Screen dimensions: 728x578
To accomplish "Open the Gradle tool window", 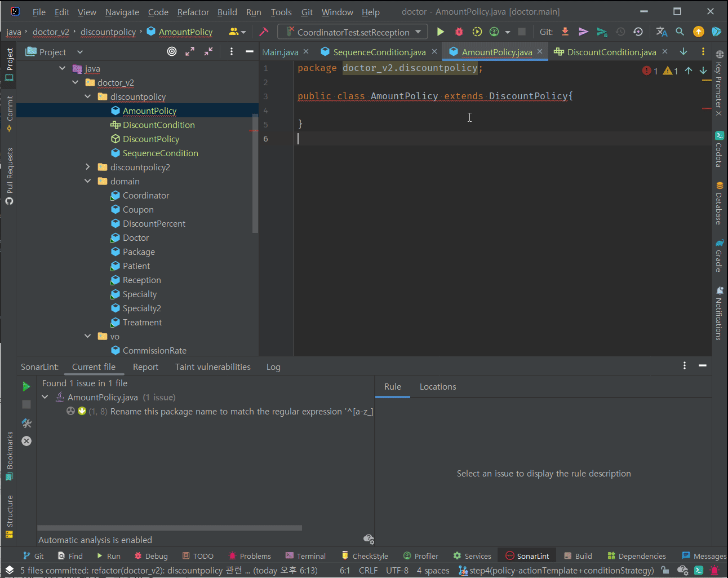I will point(720,255).
